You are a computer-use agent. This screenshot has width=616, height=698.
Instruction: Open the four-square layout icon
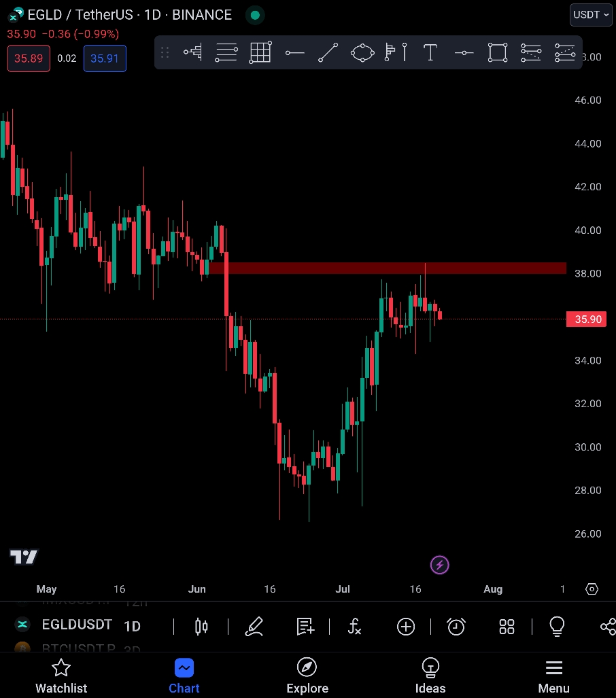507,627
